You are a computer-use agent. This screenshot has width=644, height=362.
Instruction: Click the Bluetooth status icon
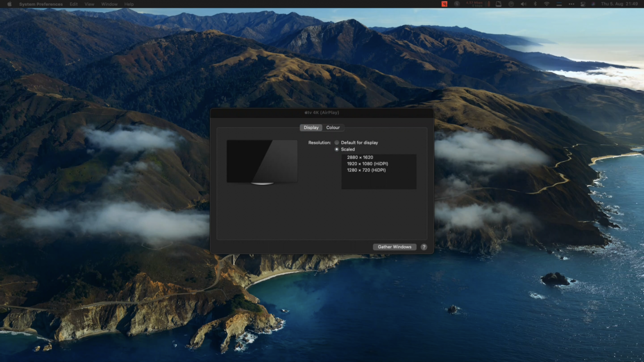[535, 4]
